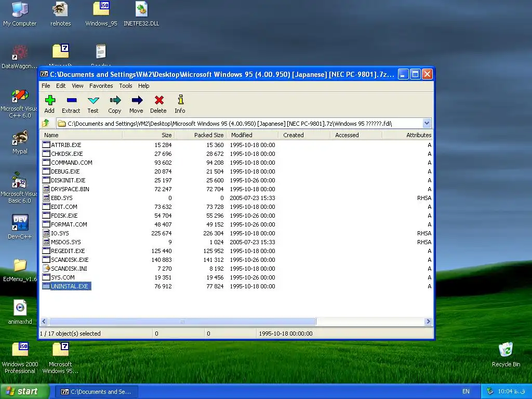Click the horizontal scrollbar right arrow

428,321
